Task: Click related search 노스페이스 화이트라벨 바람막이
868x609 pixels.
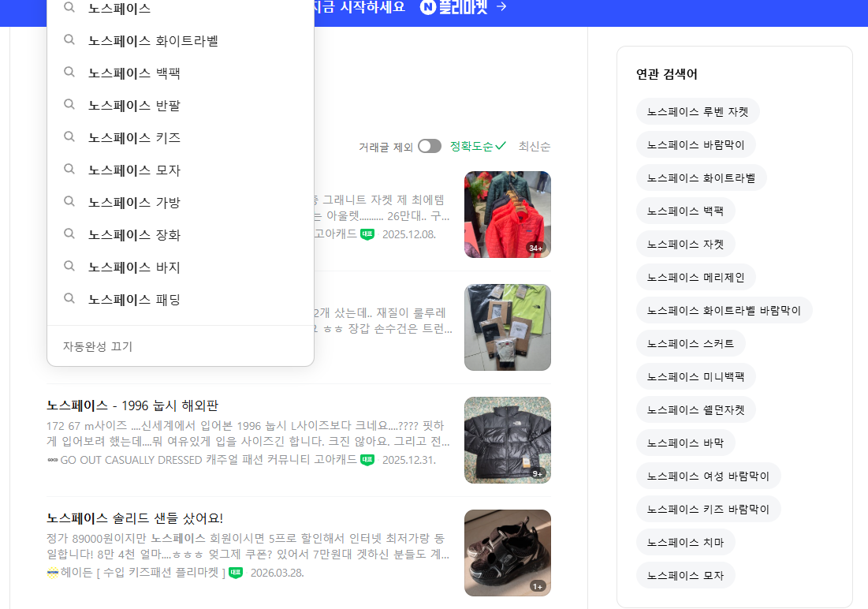Action: 724,310
